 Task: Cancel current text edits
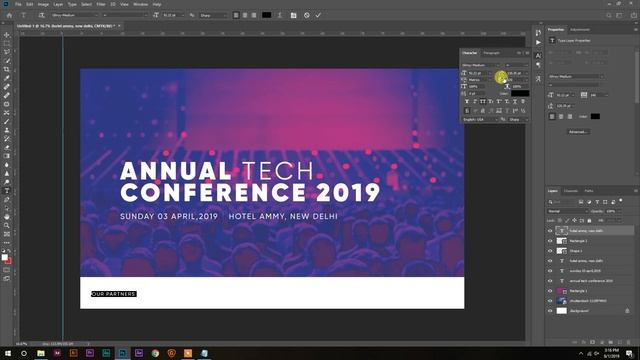click(307, 15)
